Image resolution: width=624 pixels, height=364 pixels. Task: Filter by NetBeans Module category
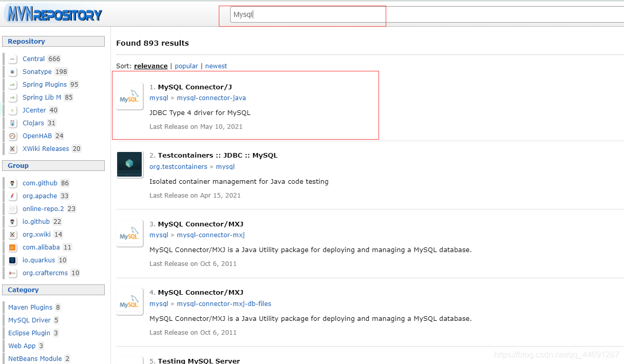pos(35,359)
